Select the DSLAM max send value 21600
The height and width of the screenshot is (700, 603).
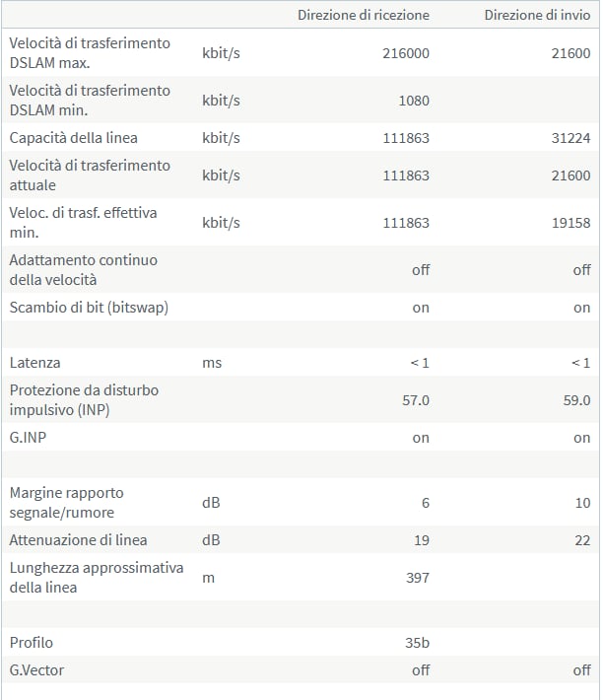pyautogui.click(x=570, y=53)
